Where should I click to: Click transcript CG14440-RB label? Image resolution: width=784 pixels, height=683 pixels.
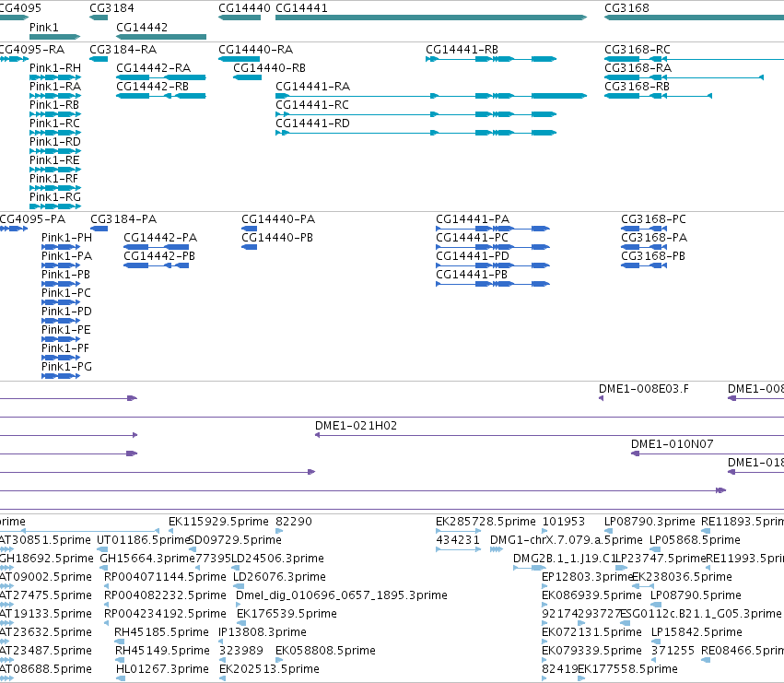(x=269, y=68)
